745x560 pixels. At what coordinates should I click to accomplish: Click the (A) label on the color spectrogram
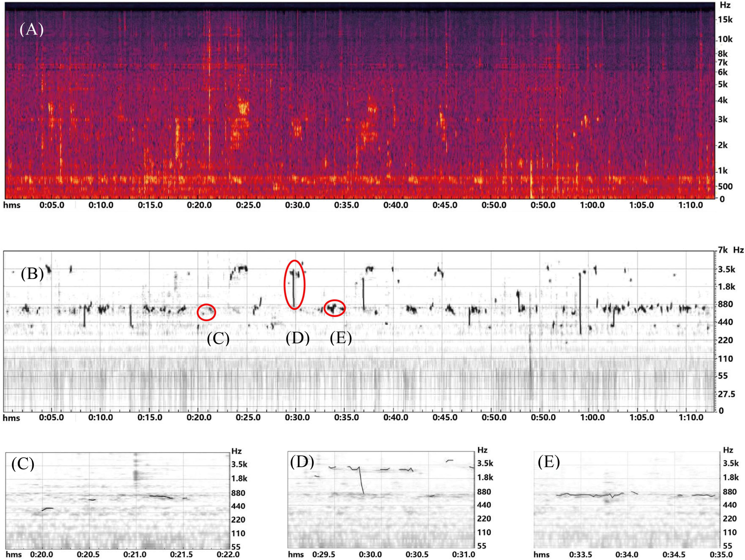tap(31, 30)
